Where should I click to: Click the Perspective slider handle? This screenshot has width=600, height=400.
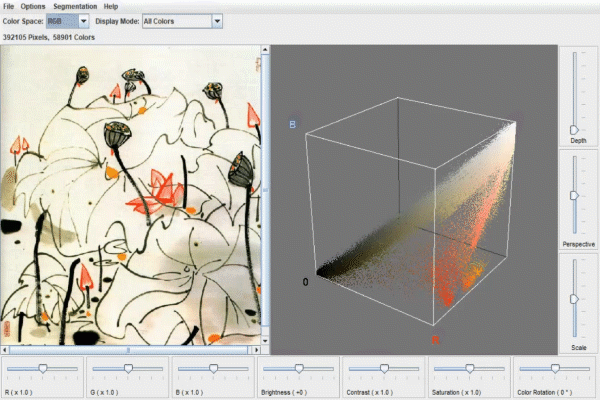574,196
